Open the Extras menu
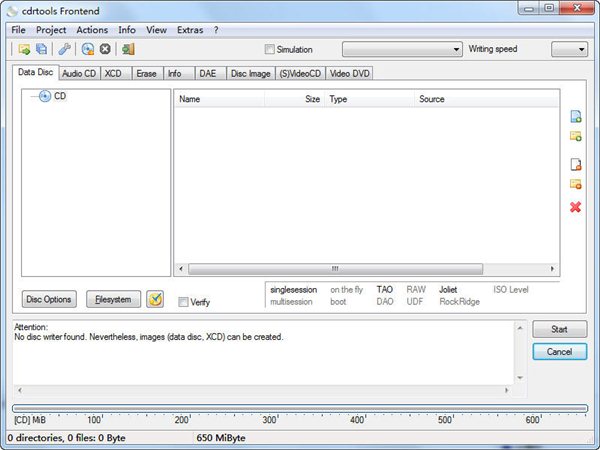 coord(190,30)
